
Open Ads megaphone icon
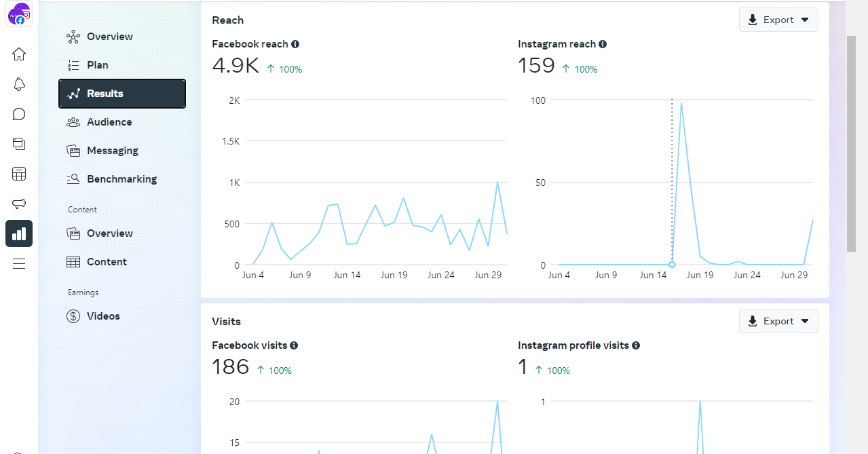[19, 204]
